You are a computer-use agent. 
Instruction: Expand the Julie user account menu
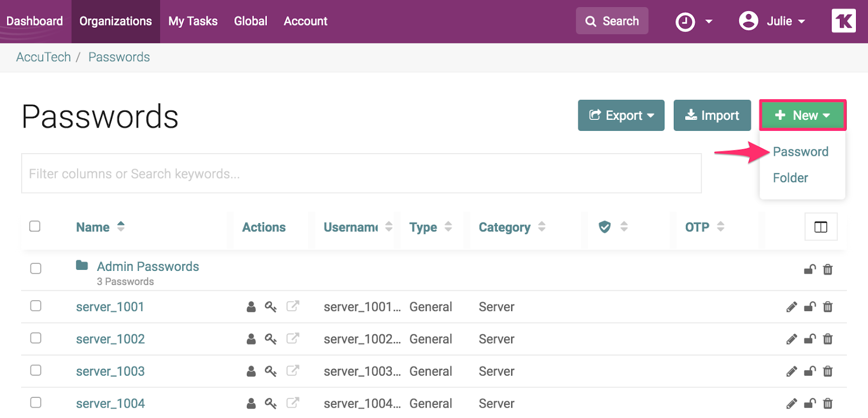772,22
